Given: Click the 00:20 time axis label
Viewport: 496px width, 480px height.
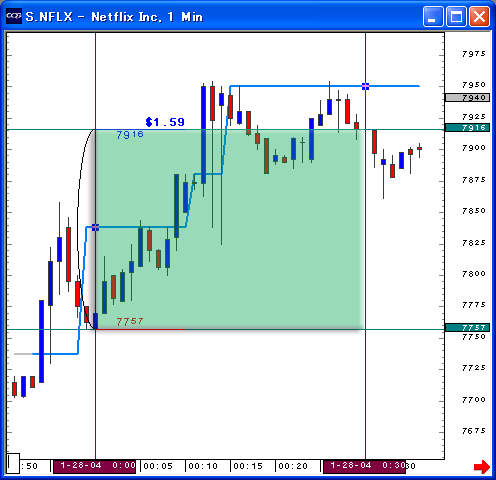Looking at the screenshot, I should tap(293, 466).
